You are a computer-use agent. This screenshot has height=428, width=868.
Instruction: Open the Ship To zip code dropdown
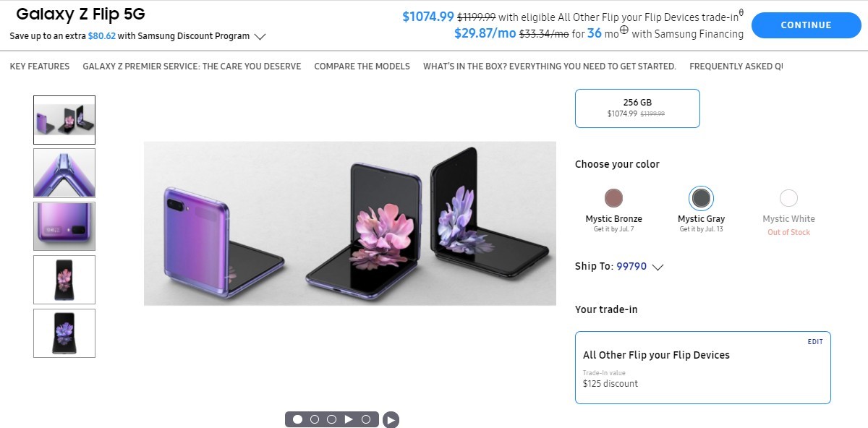(x=658, y=267)
